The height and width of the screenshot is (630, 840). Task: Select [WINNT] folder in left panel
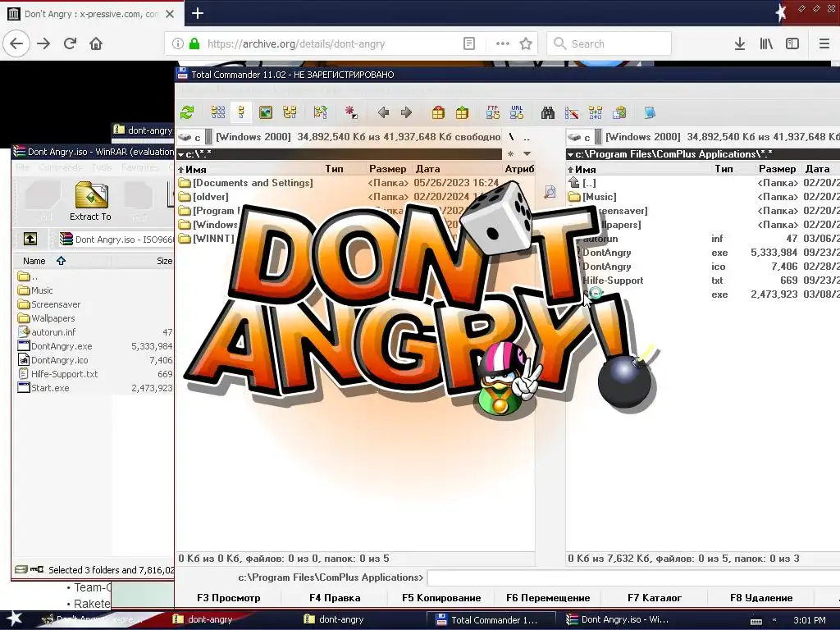pyautogui.click(x=208, y=239)
